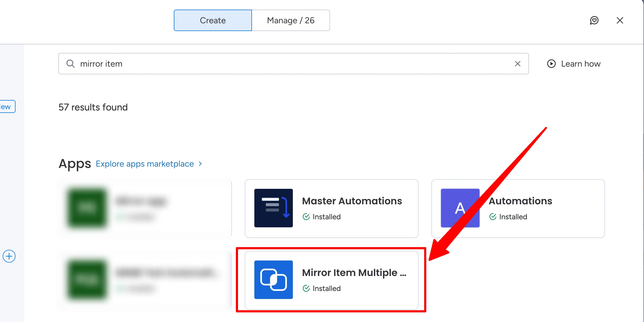Screen dimensions: 644x322
Task: Open the first blurred green app card
Action: [145, 208]
